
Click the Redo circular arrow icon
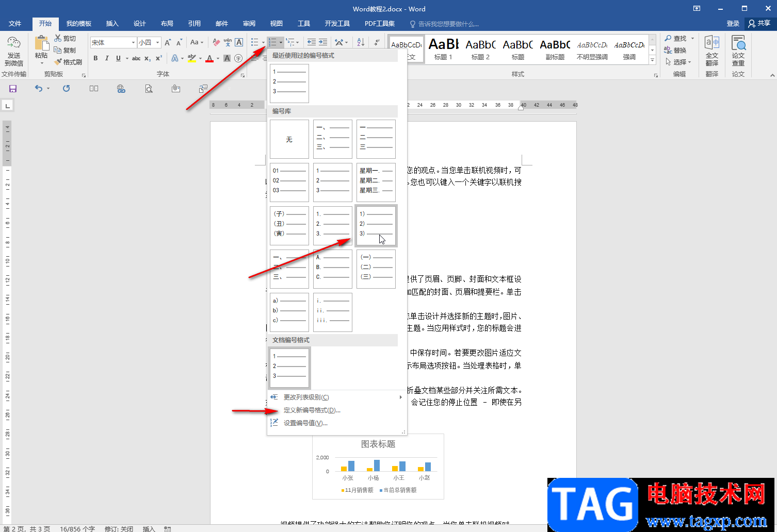[x=67, y=89]
